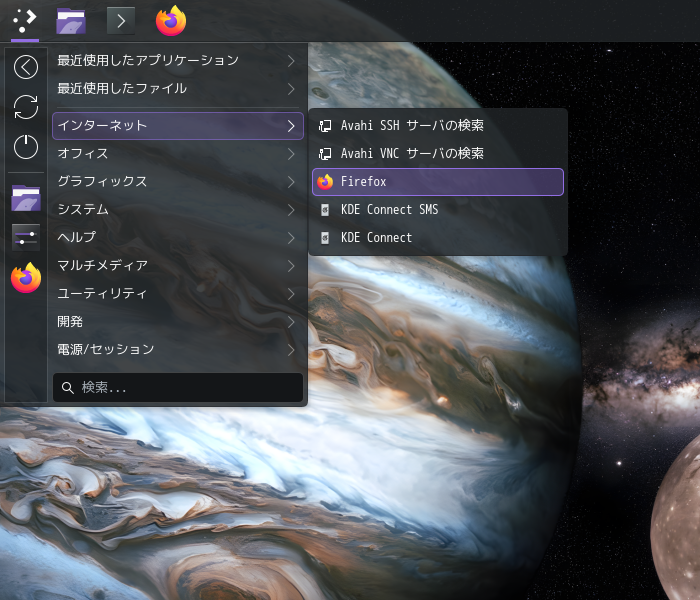Select Firefox in the internet submenu

(x=438, y=182)
